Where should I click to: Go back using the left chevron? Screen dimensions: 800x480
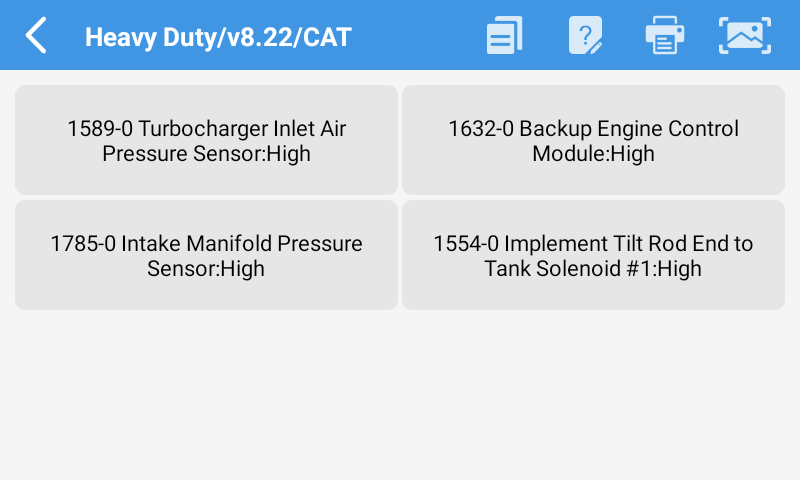point(36,36)
